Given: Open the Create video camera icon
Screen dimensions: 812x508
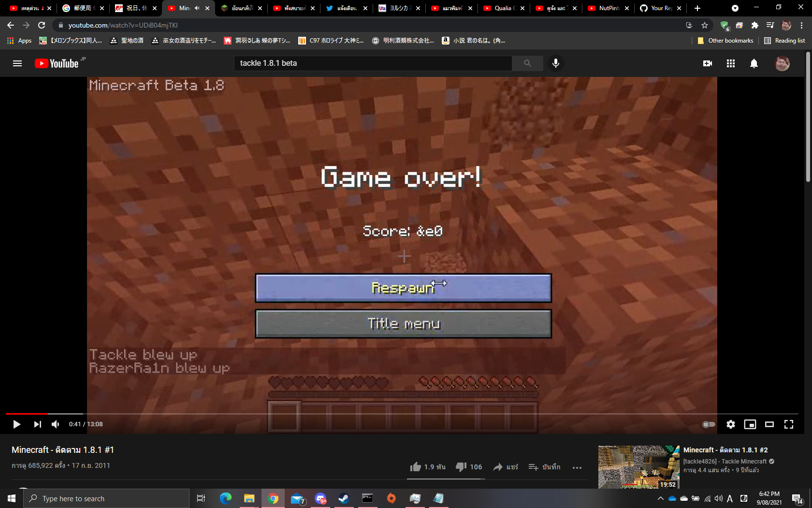Looking at the screenshot, I should [x=708, y=63].
